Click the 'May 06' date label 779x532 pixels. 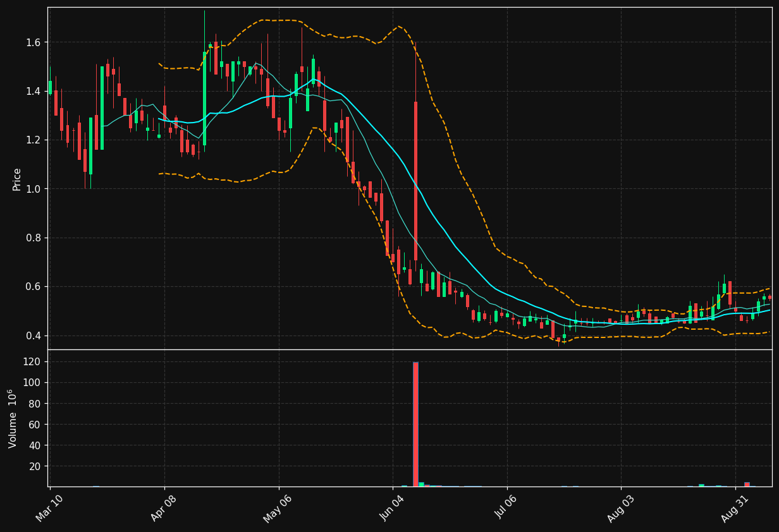pyautogui.click(x=278, y=508)
